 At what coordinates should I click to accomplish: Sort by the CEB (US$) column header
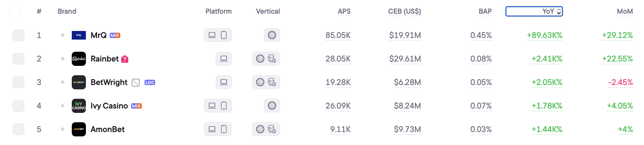point(404,11)
